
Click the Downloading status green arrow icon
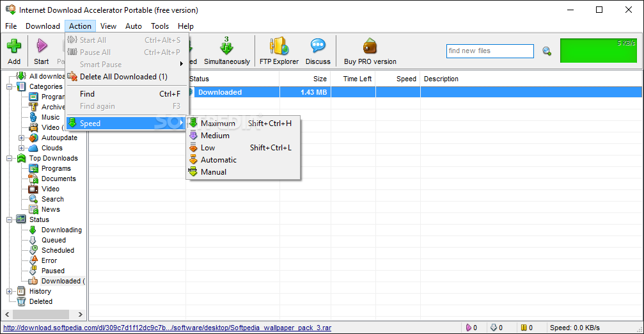33,230
